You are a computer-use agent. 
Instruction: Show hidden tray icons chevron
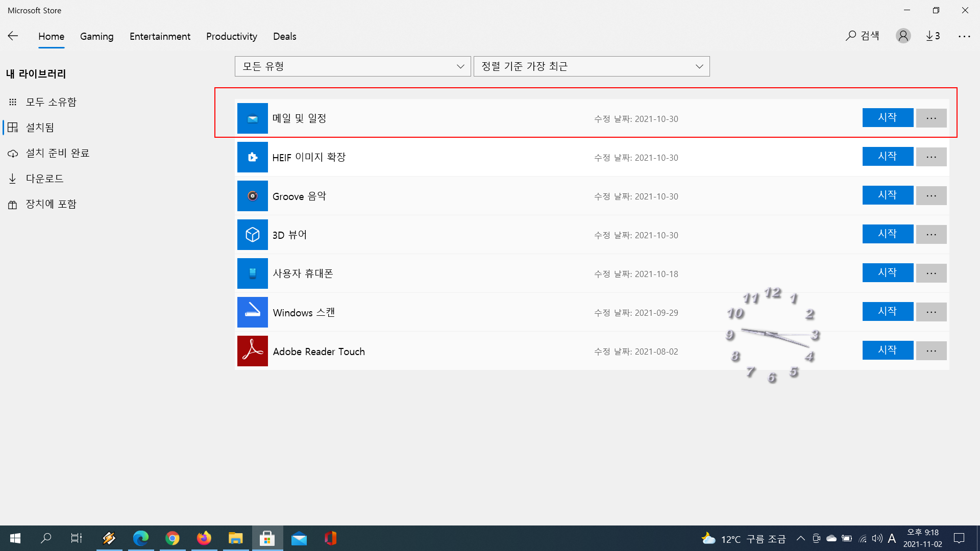(800, 538)
